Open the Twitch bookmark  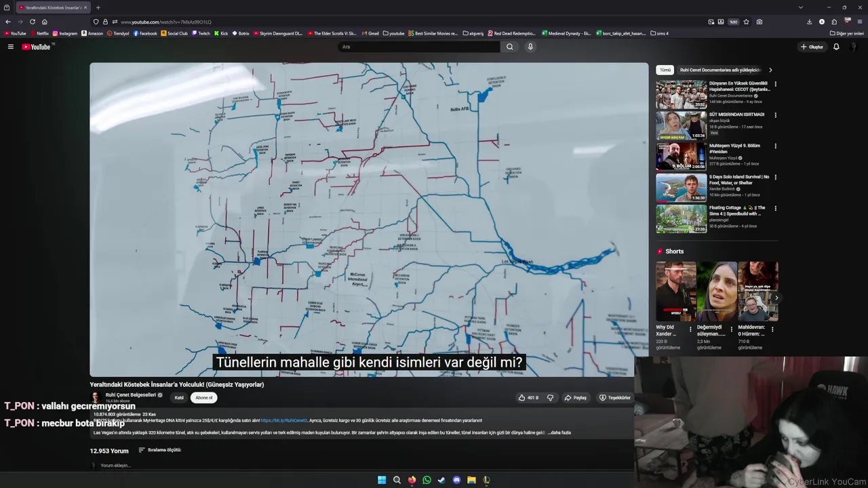click(201, 33)
